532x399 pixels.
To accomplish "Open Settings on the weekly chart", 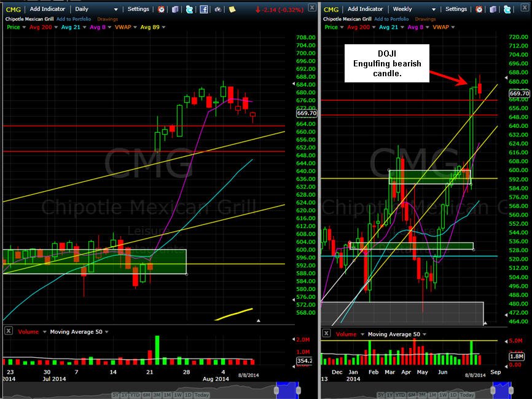I will (x=456, y=9).
